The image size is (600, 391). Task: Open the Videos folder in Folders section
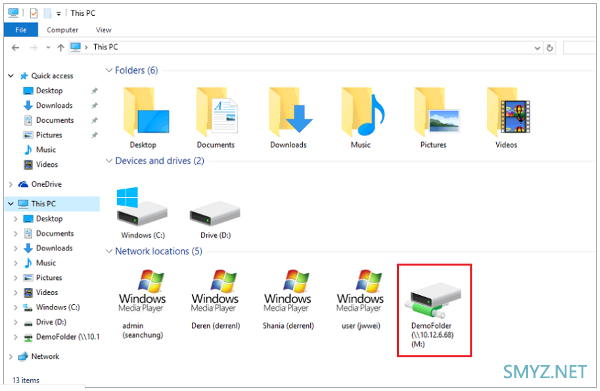pyautogui.click(x=506, y=118)
